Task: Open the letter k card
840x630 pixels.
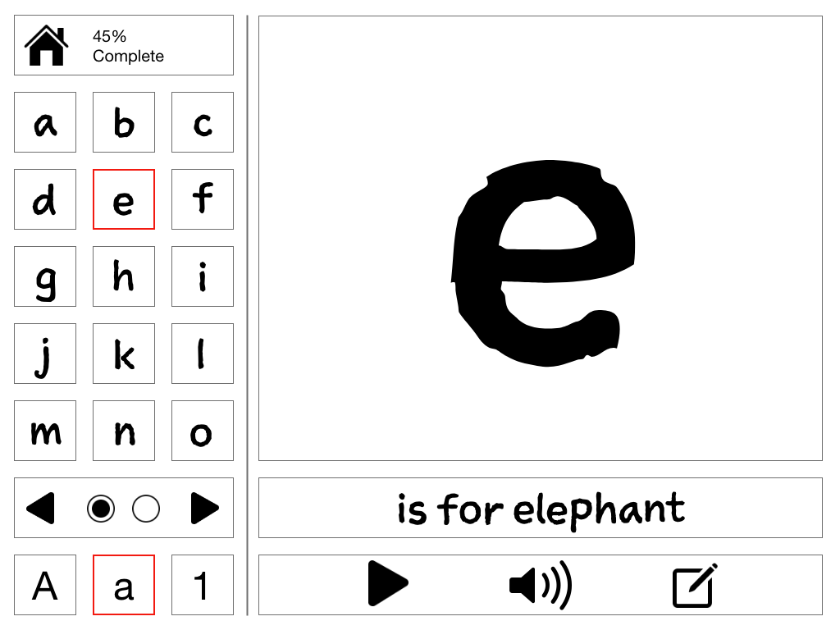Action: point(124,354)
